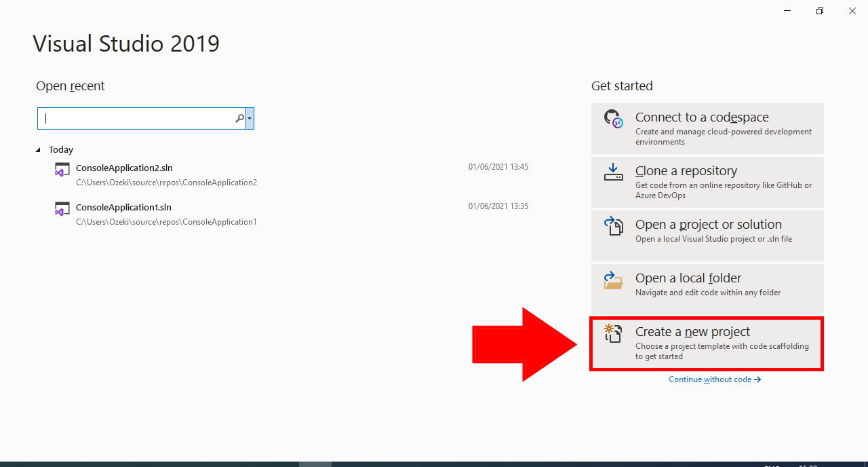This screenshot has width=868, height=467.
Task: Choose the "Open a local folder" title
Action: (x=688, y=278)
